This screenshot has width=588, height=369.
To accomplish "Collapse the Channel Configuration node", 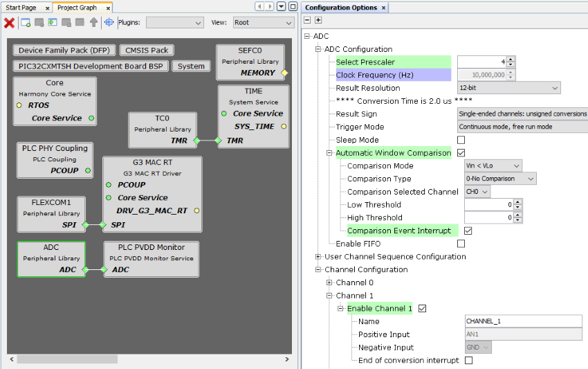I will (x=318, y=269).
